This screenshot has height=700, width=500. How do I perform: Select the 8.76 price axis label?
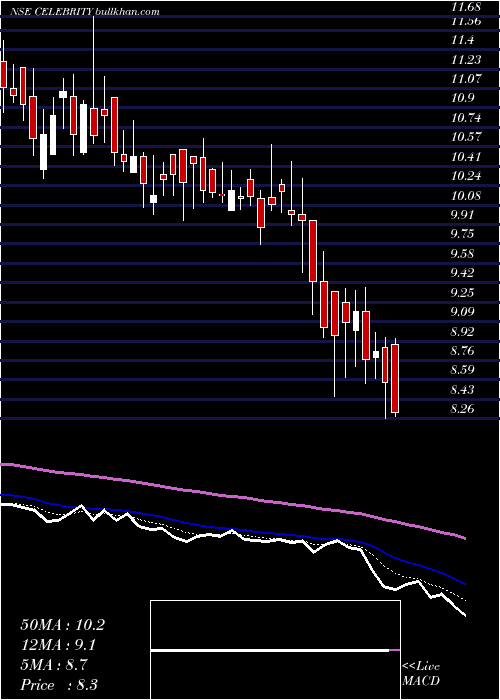pyautogui.click(x=463, y=351)
